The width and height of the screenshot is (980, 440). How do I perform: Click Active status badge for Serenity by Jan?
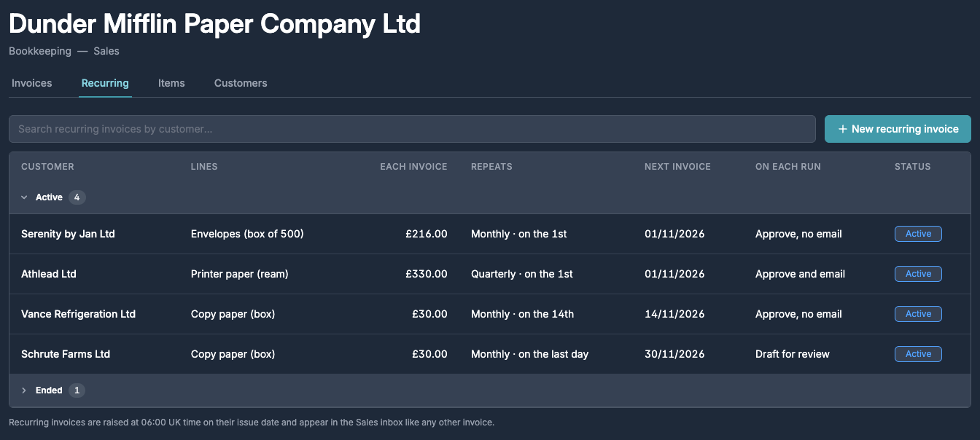918,234
